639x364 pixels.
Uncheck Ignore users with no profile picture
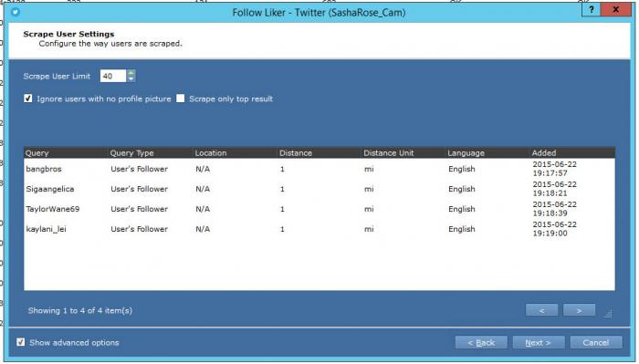pyautogui.click(x=27, y=99)
